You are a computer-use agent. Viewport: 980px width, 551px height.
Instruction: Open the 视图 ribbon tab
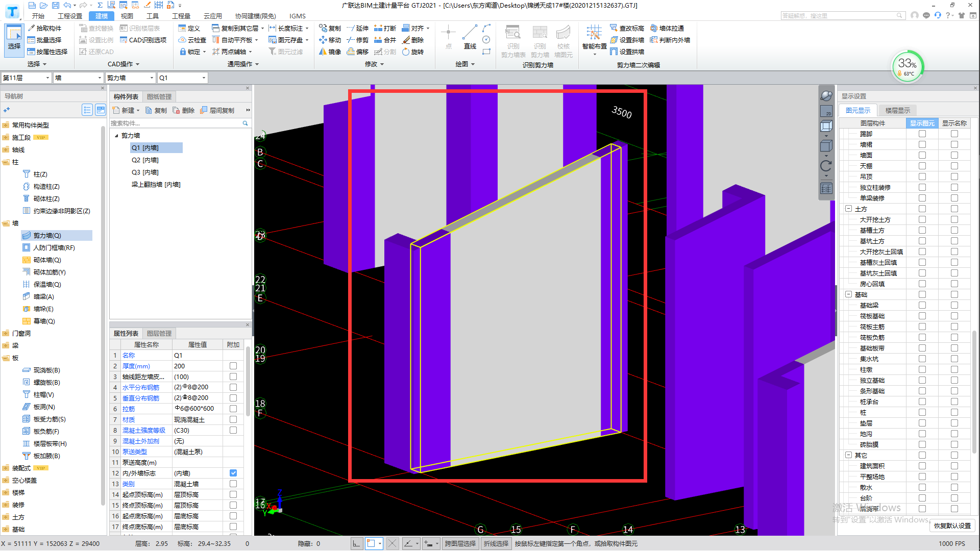pyautogui.click(x=127, y=16)
